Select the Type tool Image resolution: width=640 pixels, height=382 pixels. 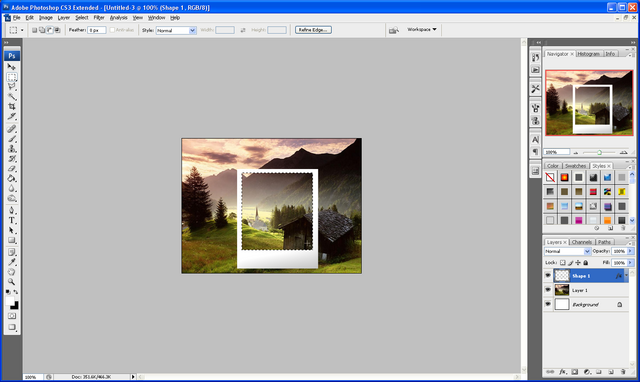(11, 220)
